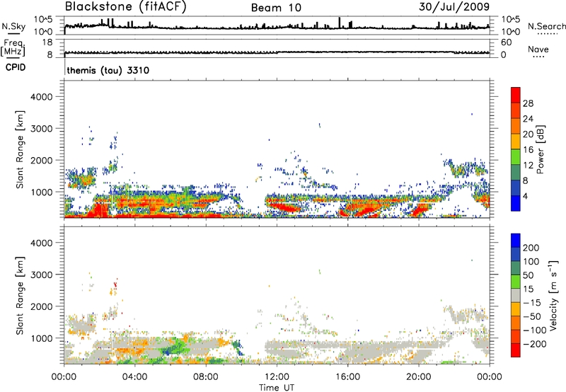566x392 pixels.
Task: Click the "16" tick on Power colorbar
Action: point(528,150)
